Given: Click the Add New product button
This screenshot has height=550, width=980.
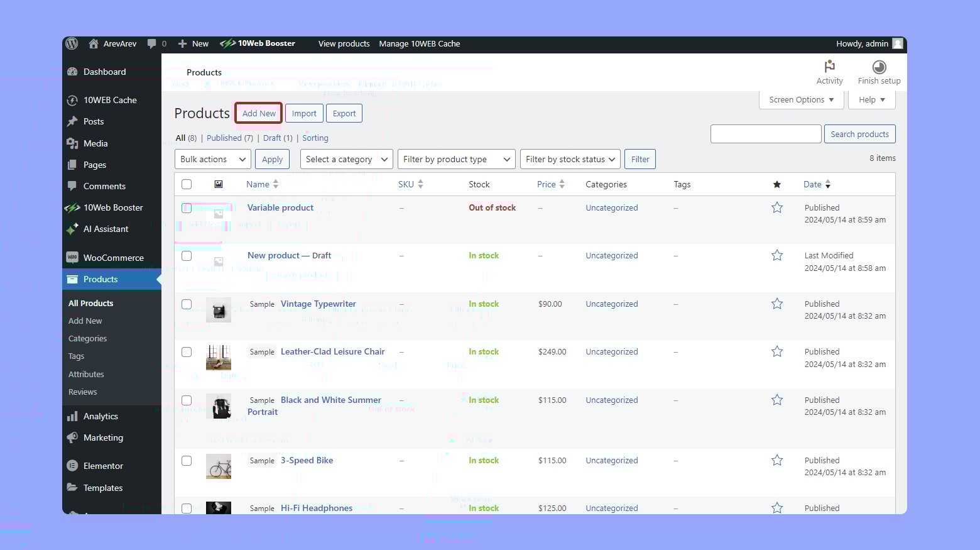Looking at the screenshot, I should click(x=259, y=113).
